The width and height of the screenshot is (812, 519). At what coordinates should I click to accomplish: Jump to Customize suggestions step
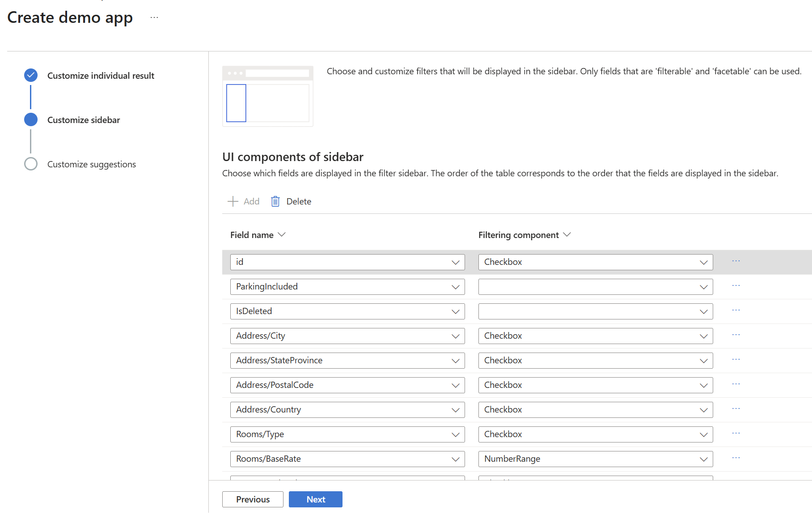tap(92, 164)
